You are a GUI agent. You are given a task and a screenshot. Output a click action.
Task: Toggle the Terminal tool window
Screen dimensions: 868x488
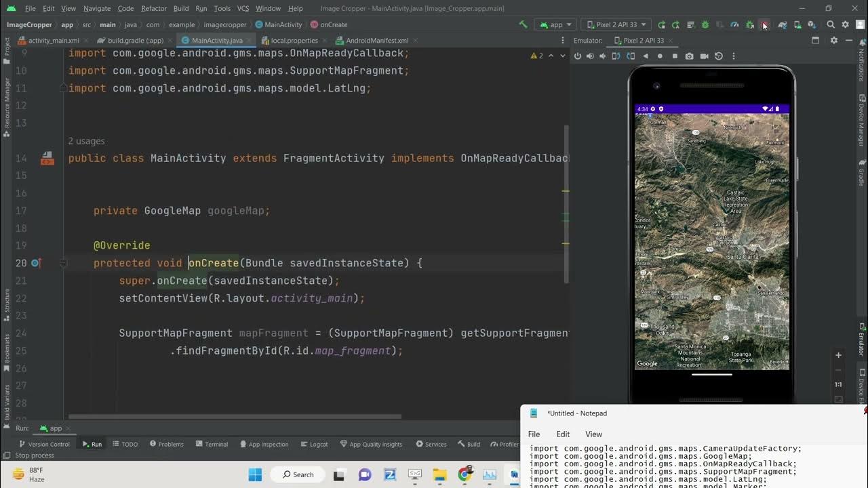[212, 445]
